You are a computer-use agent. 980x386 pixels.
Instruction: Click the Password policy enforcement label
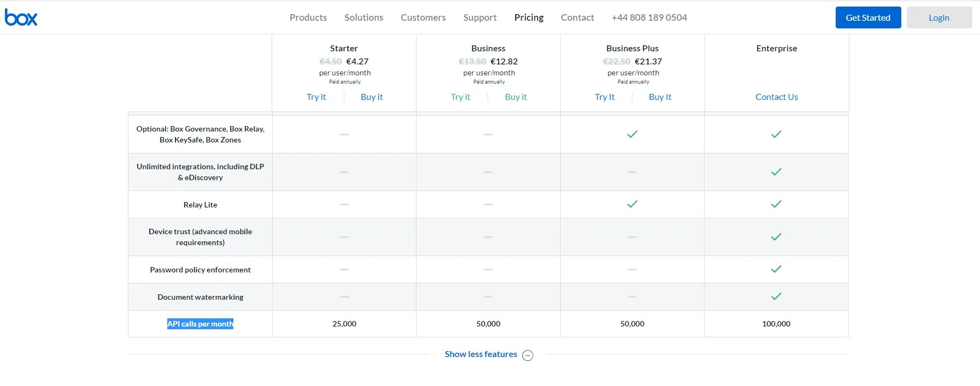201,270
